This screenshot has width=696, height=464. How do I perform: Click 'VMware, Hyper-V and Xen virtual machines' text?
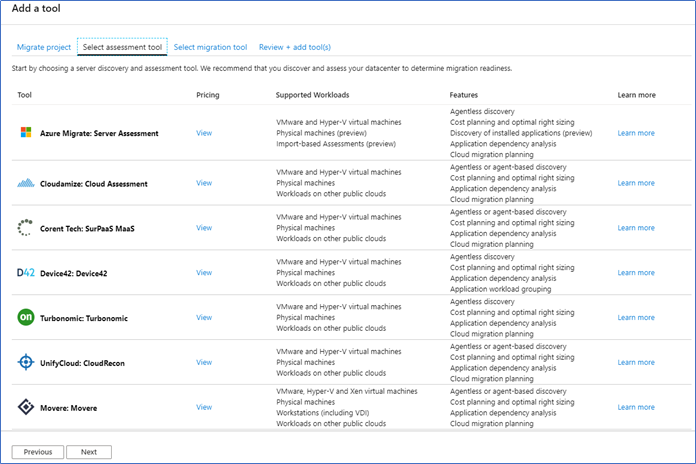point(347,391)
